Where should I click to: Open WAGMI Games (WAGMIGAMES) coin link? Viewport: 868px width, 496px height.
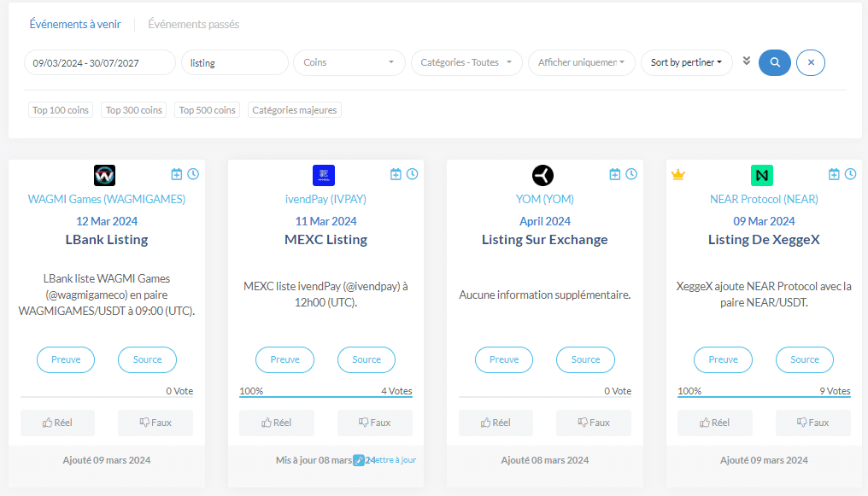107,199
